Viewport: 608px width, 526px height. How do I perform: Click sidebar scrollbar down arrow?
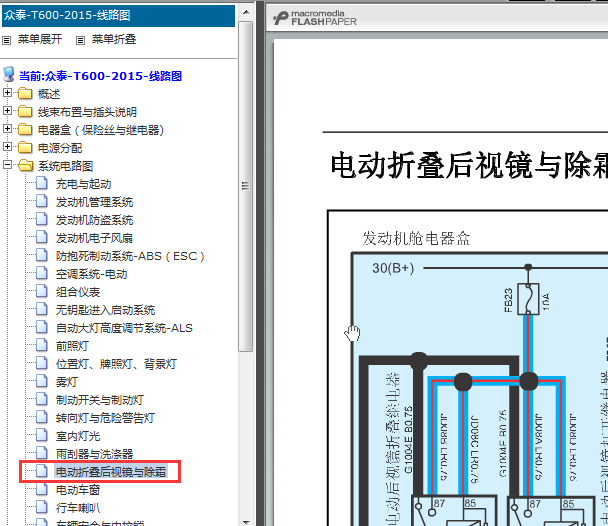246,522
